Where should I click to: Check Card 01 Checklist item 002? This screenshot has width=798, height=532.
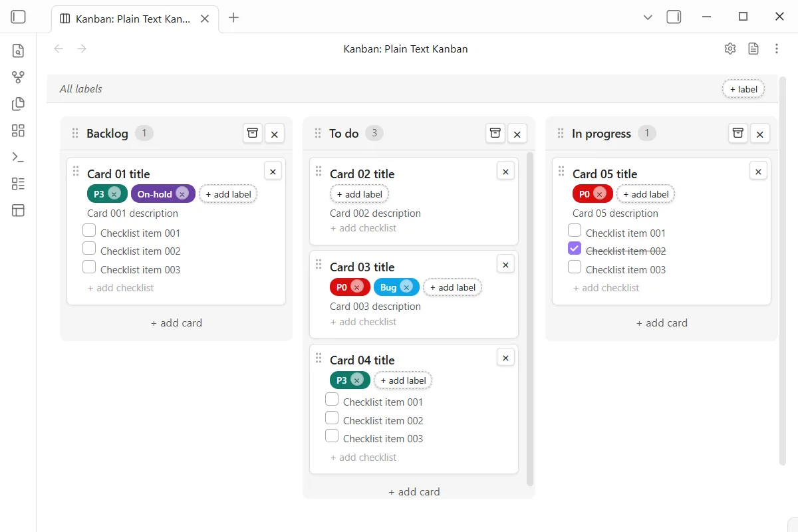point(89,249)
